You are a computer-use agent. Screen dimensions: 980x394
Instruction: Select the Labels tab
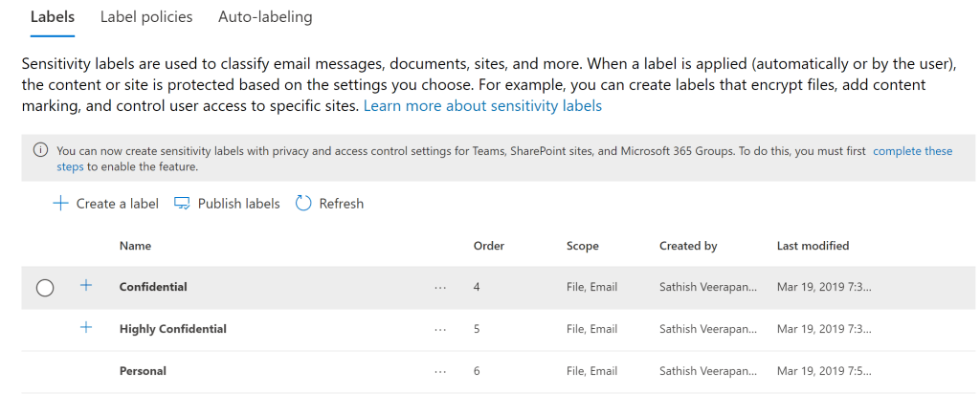[53, 17]
